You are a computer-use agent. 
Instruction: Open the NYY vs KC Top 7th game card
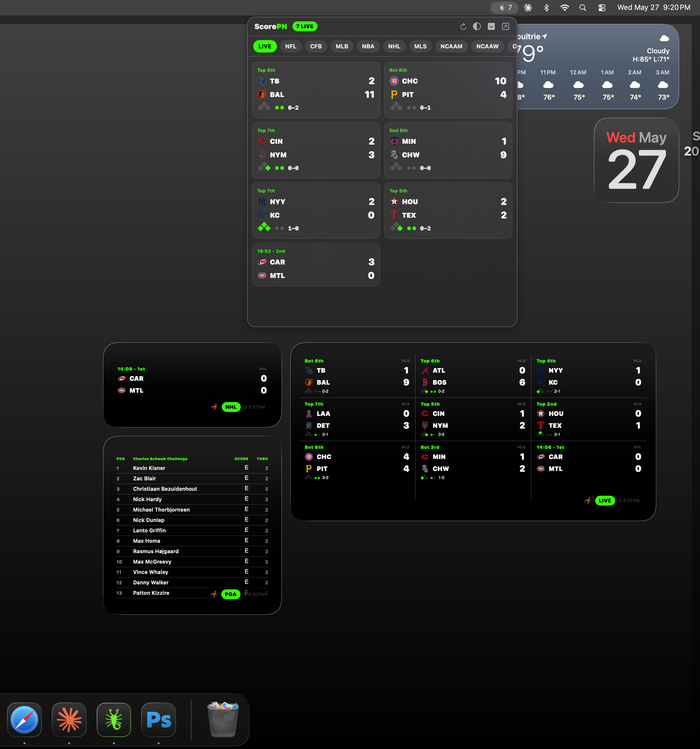[x=316, y=211]
